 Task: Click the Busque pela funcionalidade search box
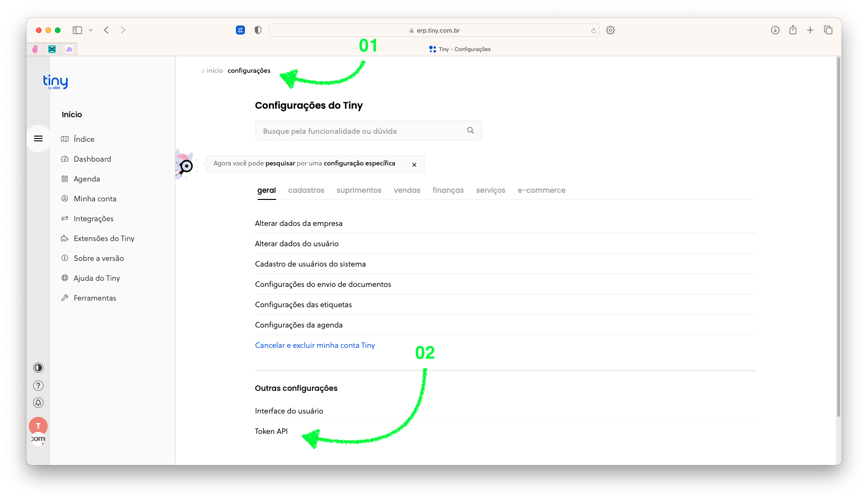pyautogui.click(x=368, y=131)
